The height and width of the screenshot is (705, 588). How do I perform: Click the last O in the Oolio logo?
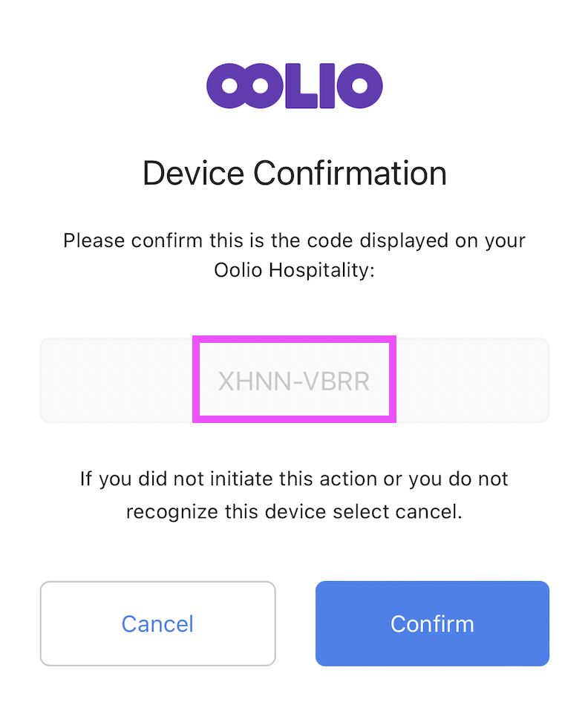(360, 86)
